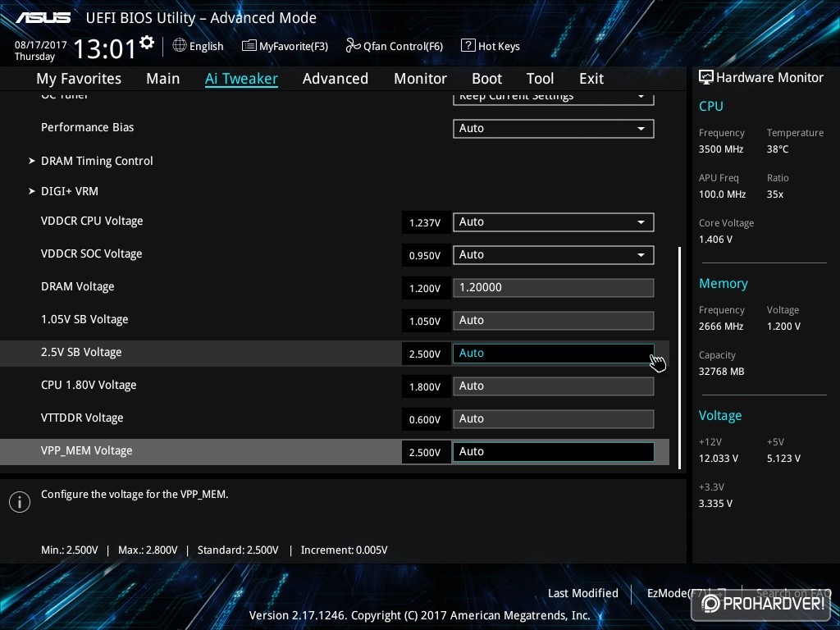Click the settings list scrollbar
This screenshot has width=840, height=630.
click(x=679, y=358)
